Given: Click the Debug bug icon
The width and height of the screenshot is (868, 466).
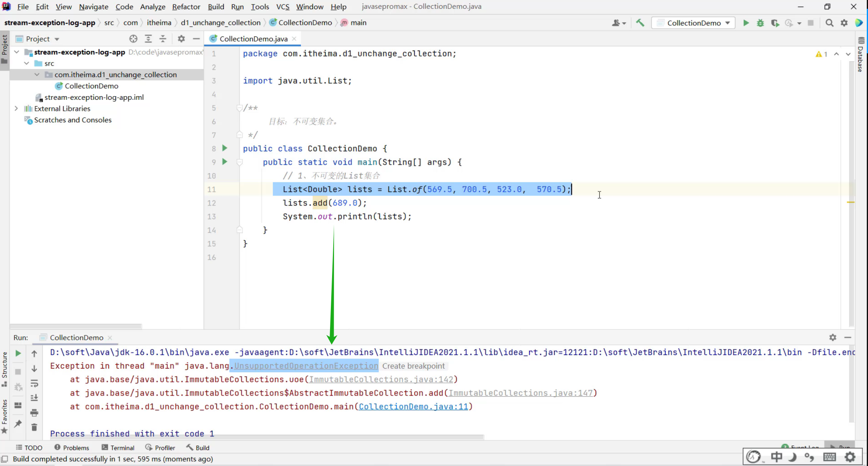Looking at the screenshot, I should pyautogui.click(x=760, y=23).
